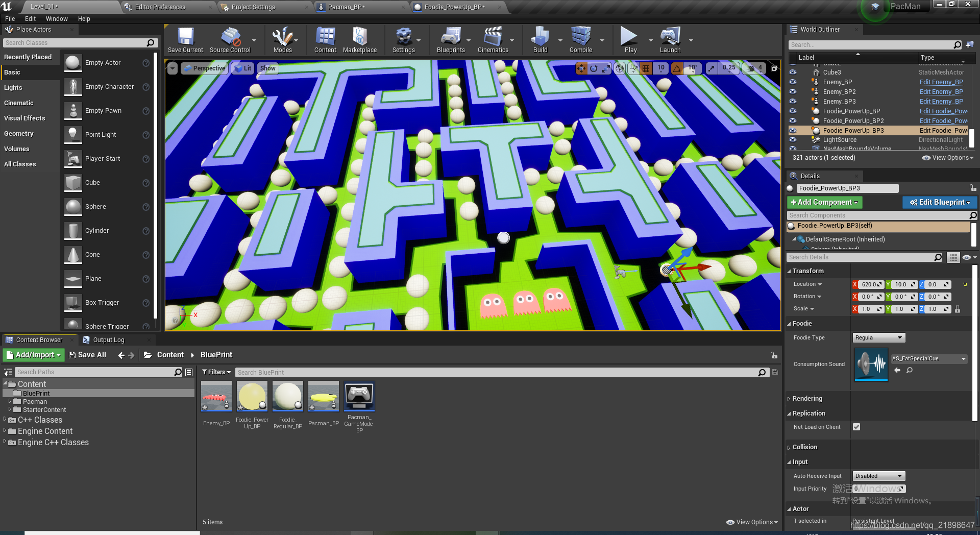The height and width of the screenshot is (535, 980).
Task: Click Location X value field
Action: 870,284
